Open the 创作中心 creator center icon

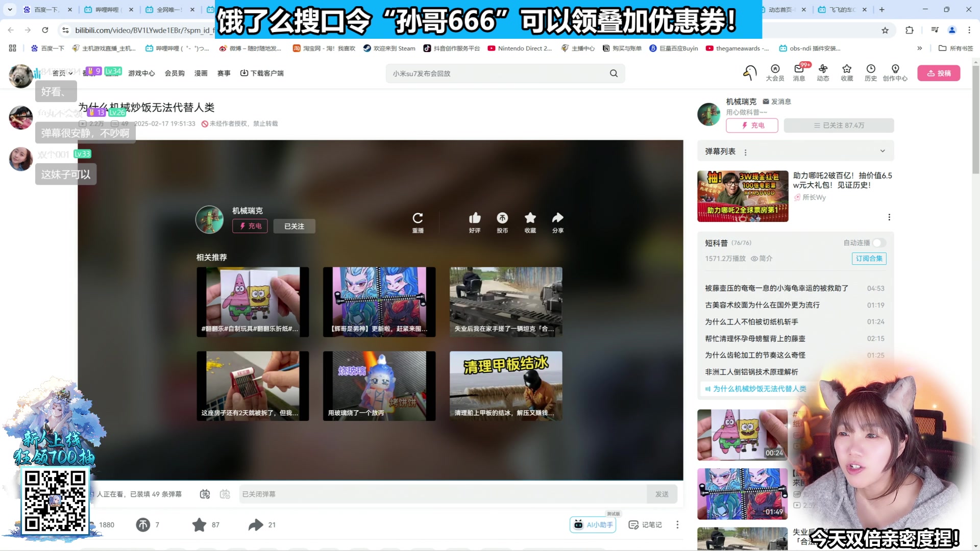[x=895, y=70]
